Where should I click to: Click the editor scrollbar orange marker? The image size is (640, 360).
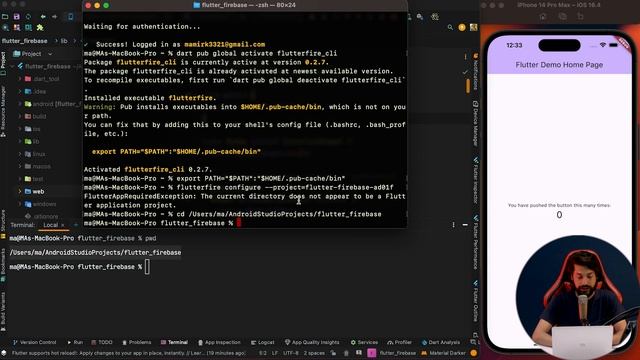pyautogui.click(x=468, y=86)
